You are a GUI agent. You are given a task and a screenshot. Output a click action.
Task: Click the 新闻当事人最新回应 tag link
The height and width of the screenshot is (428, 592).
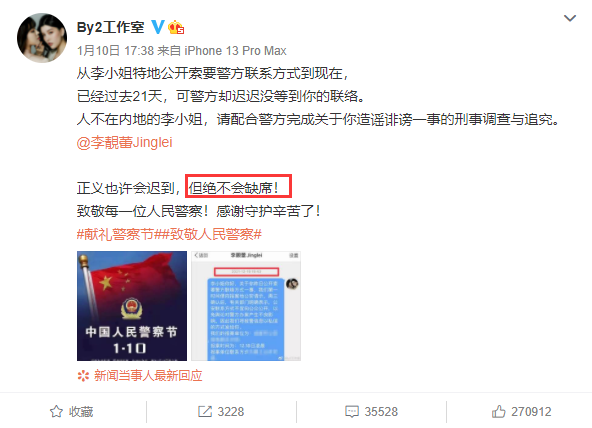tap(148, 376)
